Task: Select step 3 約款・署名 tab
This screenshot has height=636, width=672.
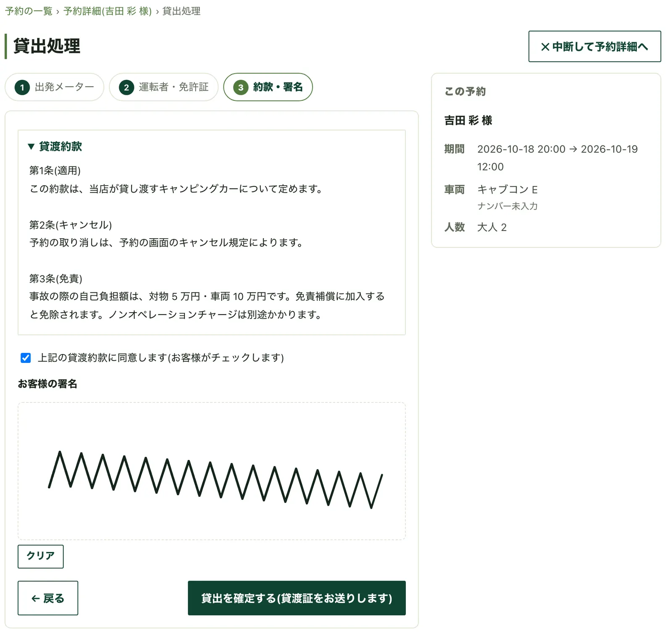Action: pyautogui.click(x=268, y=87)
